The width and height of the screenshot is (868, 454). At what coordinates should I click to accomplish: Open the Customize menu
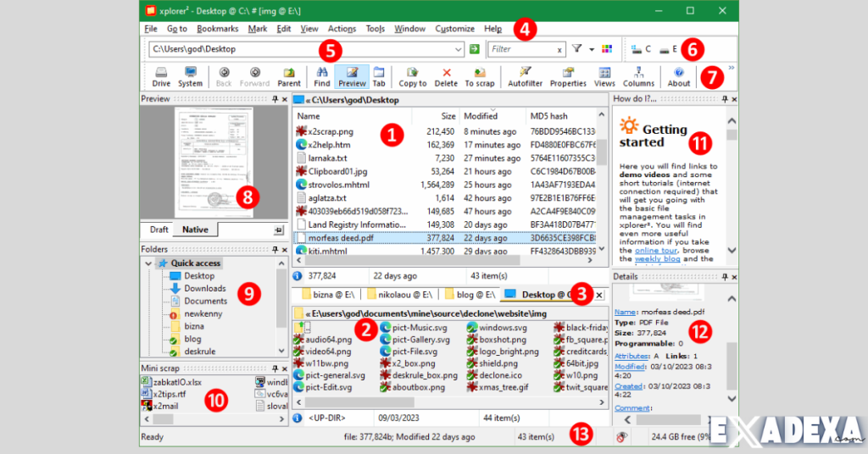(x=454, y=29)
